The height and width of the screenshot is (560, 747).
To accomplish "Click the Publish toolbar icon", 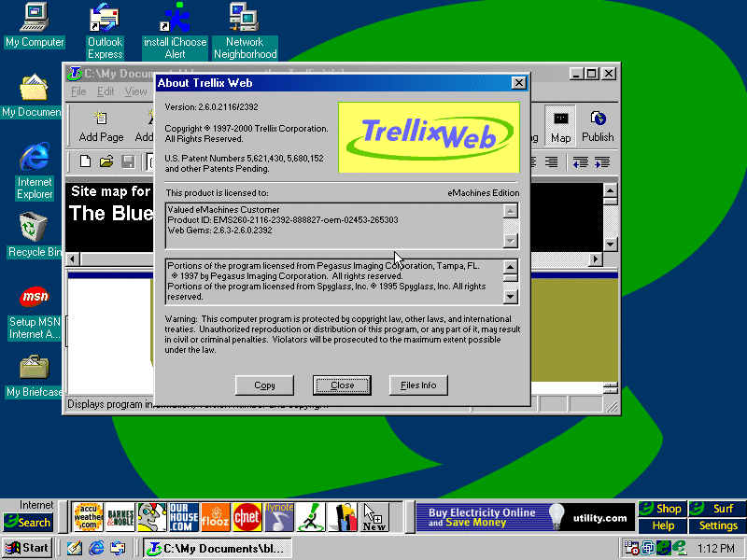I will tap(598, 125).
